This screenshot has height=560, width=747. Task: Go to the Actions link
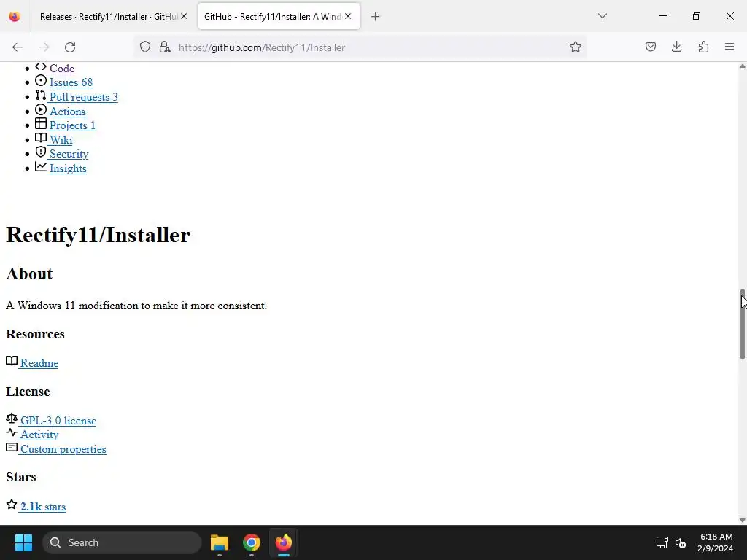(67, 112)
